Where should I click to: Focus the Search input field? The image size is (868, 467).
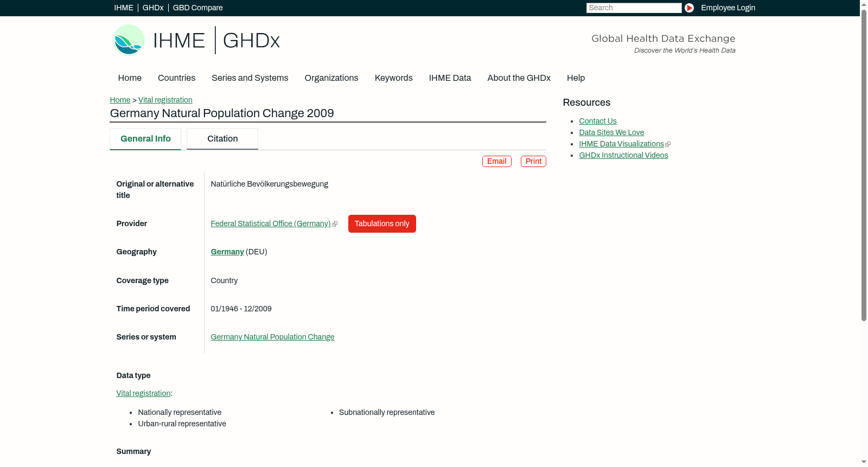point(634,8)
